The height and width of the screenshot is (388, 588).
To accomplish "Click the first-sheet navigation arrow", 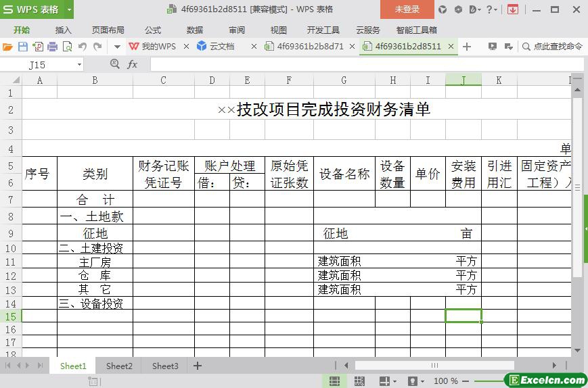I will pyautogui.click(x=8, y=366).
